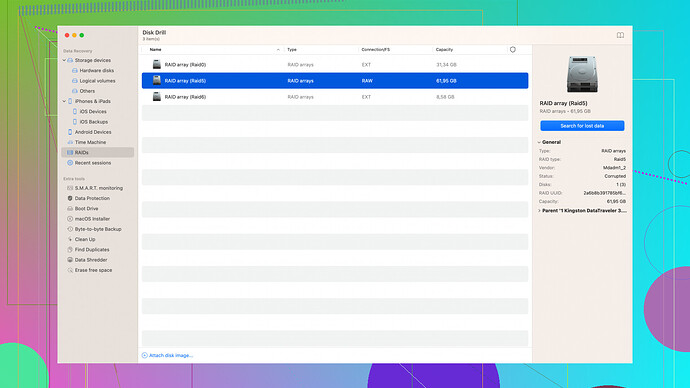Click the Data Shredder icon
The width and height of the screenshot is (690, 388).
pos(70,260)
